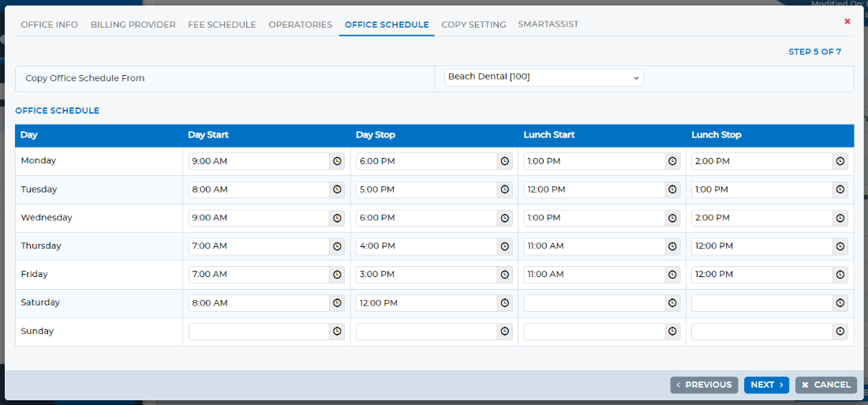868x405 pixels.
Task: Open clock picker for Monday Day Stop
Action: coord(504,161)
